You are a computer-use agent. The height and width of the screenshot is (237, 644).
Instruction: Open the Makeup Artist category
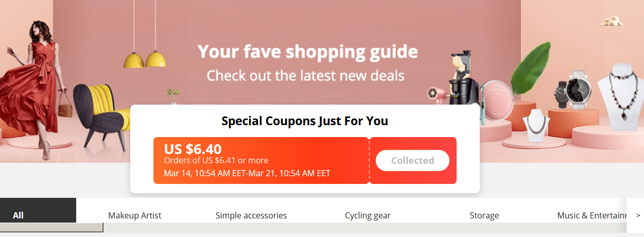tap(134, 215)
